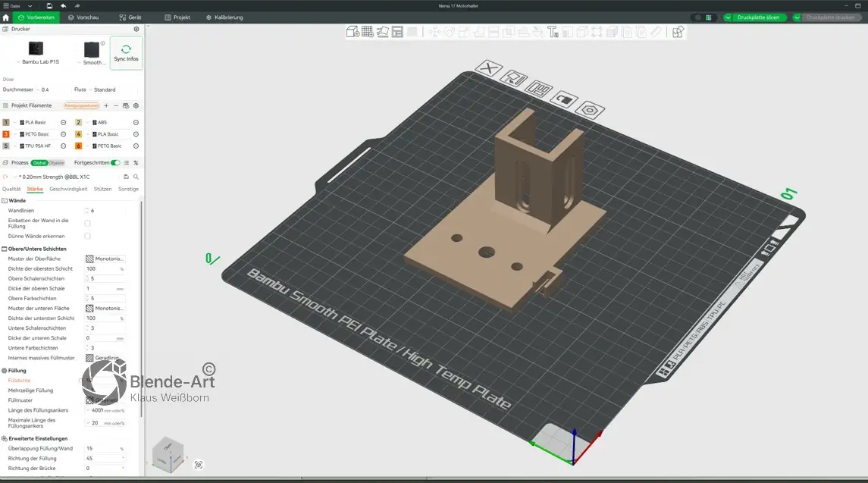
Task: Click the Add Cube object icon
Action: 353,32
